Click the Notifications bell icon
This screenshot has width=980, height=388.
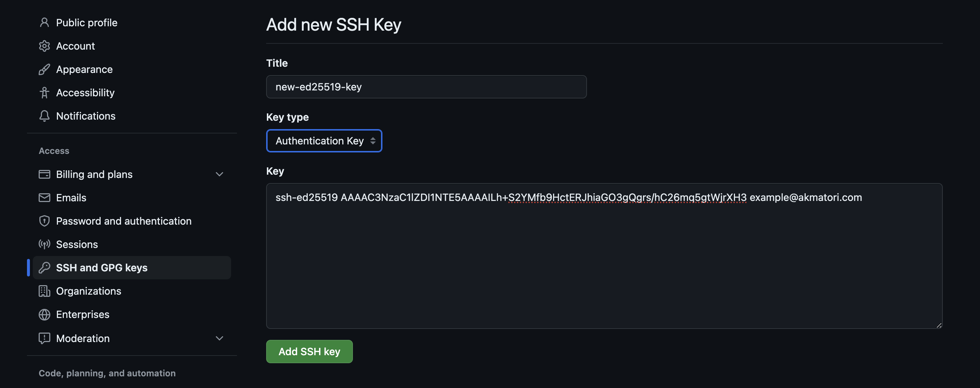click(44, 116)
